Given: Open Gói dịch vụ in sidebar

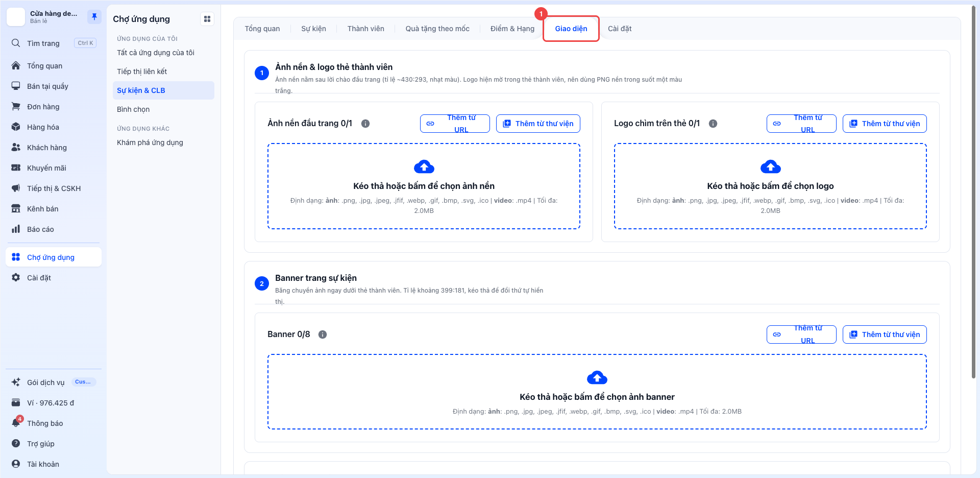Looking at the screenshot, I should [54, 382].
